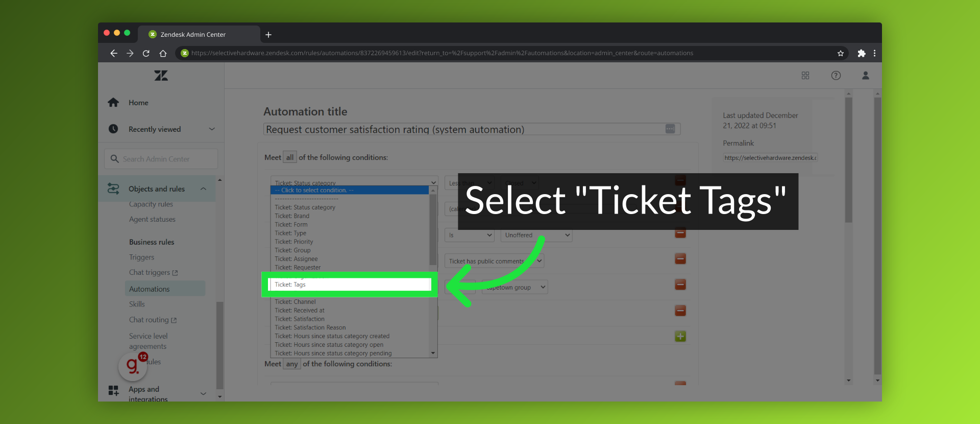Choose 'Ticket: Channel' option
980x424 pixels.
pyautogui.click(x=350, y=302)
